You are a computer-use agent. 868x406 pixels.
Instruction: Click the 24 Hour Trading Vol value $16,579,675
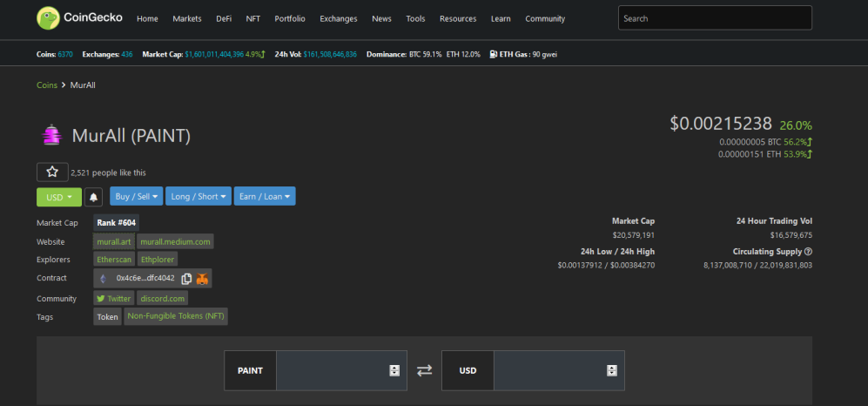(791, 235)
